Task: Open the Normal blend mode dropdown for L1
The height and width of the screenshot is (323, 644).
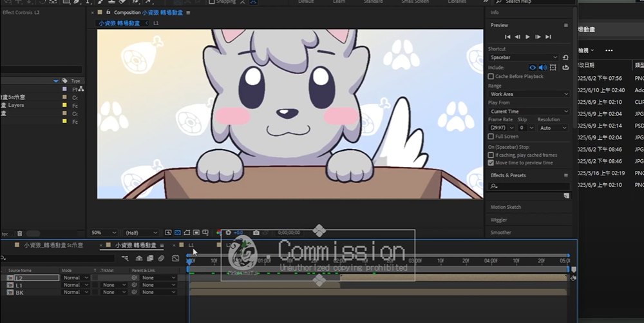Action: pyautogui.click(x=75, y=285)
